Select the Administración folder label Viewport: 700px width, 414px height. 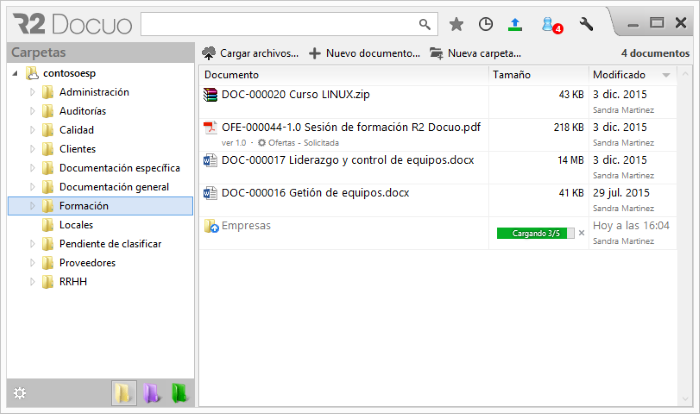point(94,92)
